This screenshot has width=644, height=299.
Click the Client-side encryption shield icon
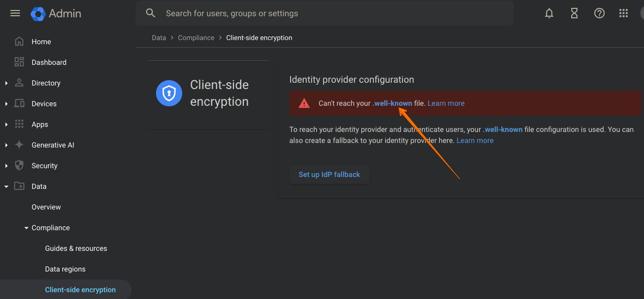tap(169, 94)
